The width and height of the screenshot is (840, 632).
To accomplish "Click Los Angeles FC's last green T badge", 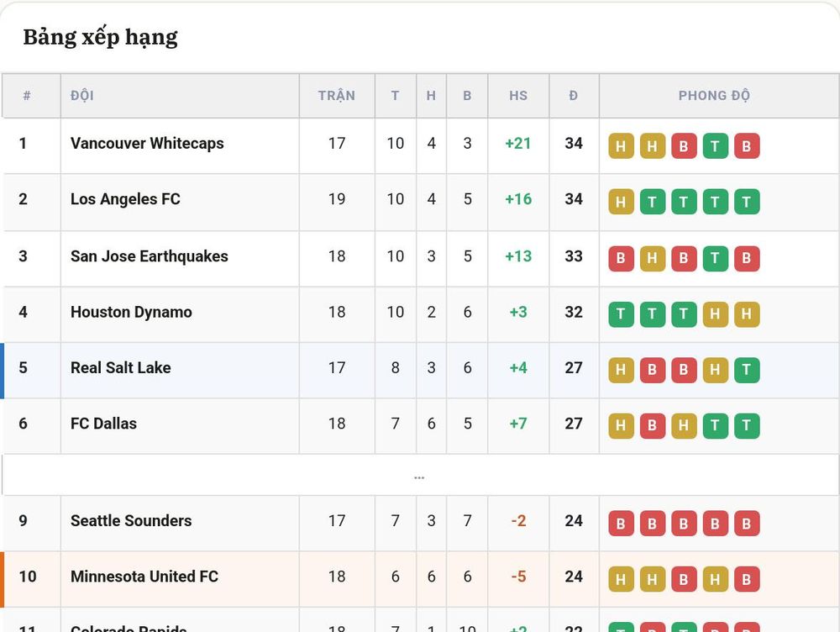I will pyautogui.click(x=746, y=202).
